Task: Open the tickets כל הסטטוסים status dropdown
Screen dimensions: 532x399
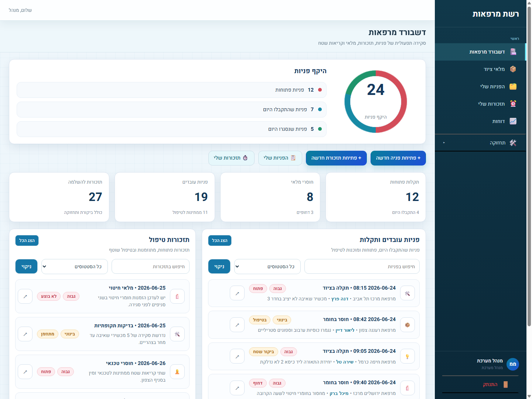Action: [x=267, y=266]
